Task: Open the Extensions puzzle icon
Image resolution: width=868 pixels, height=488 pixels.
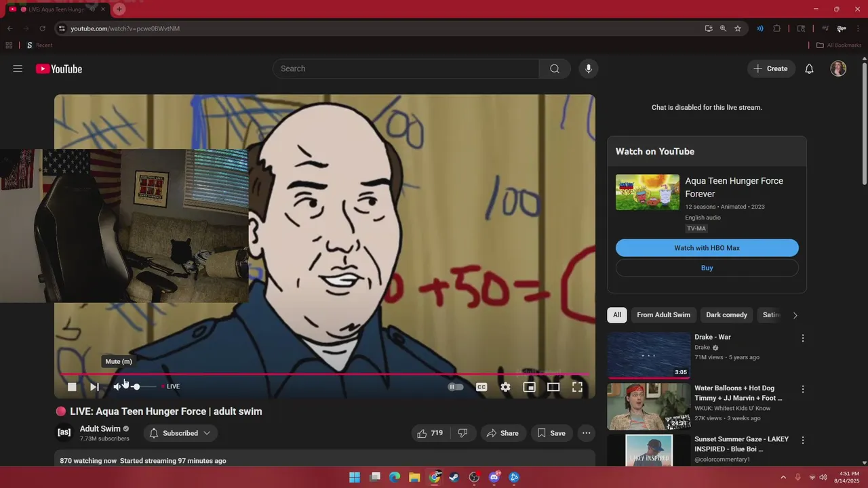Action: pos(777,28)
